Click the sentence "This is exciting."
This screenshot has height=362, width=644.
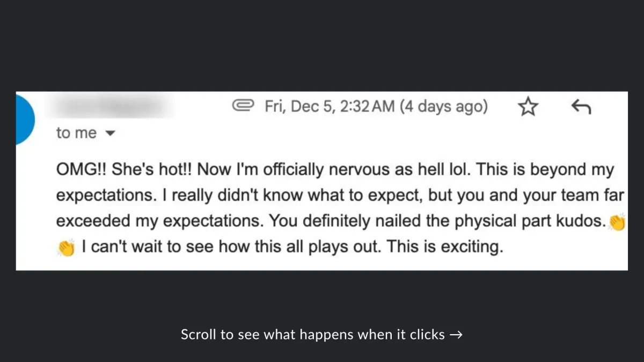(x=445, y=247)
